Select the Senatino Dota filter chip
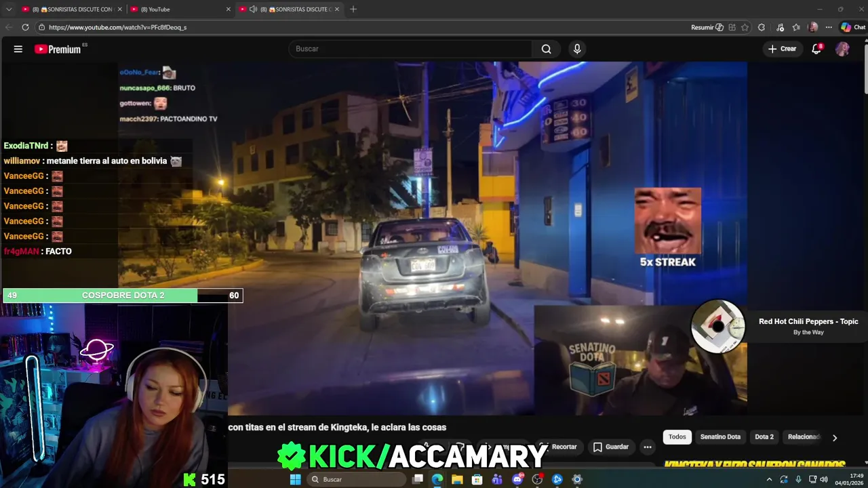The image size is (868, 488). [720, 436]
